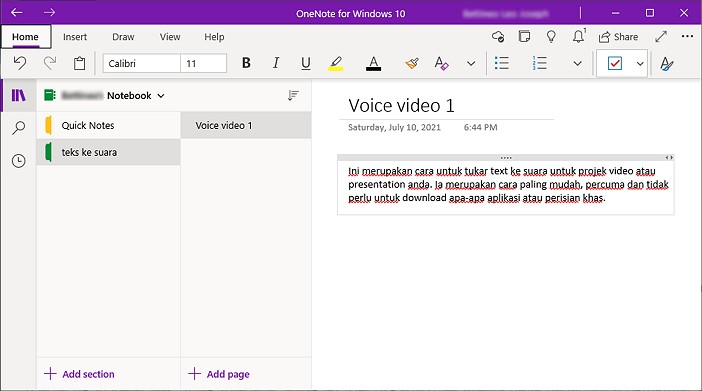Click the font name box showing Calibri
This screenshot has height=391, width=702.
click(x=141, y=63)
